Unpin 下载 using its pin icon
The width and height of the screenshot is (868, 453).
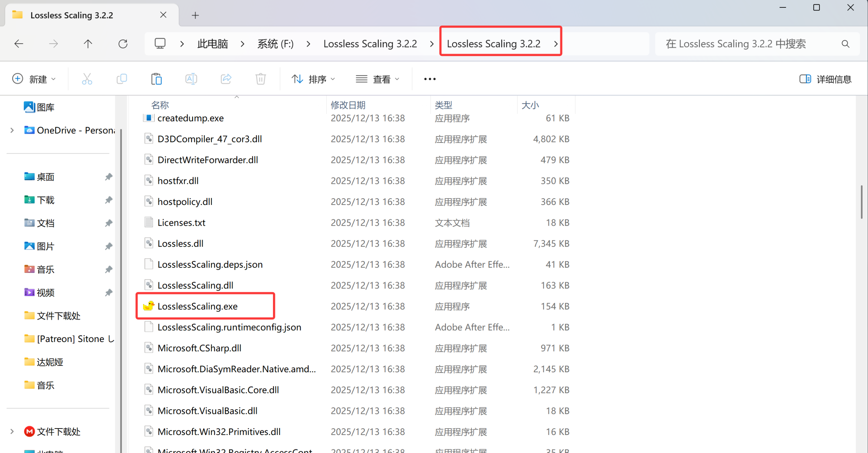click(x=108, y=200)
